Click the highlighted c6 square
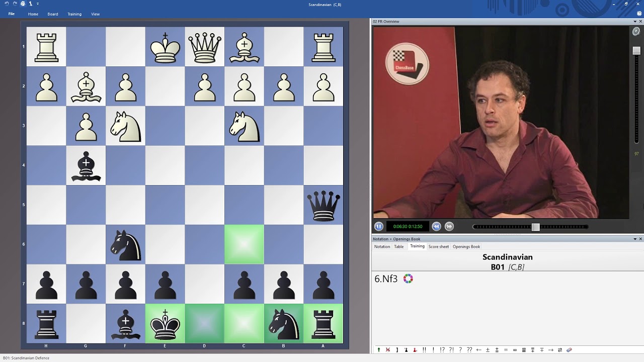Screen dimensions: 644x362 (x=244, y=244)
